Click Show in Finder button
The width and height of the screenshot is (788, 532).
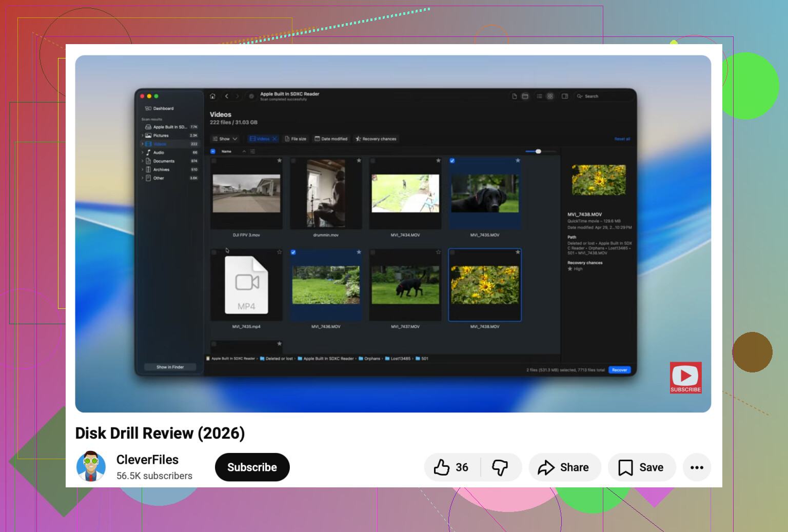click(x=170, y=367)
